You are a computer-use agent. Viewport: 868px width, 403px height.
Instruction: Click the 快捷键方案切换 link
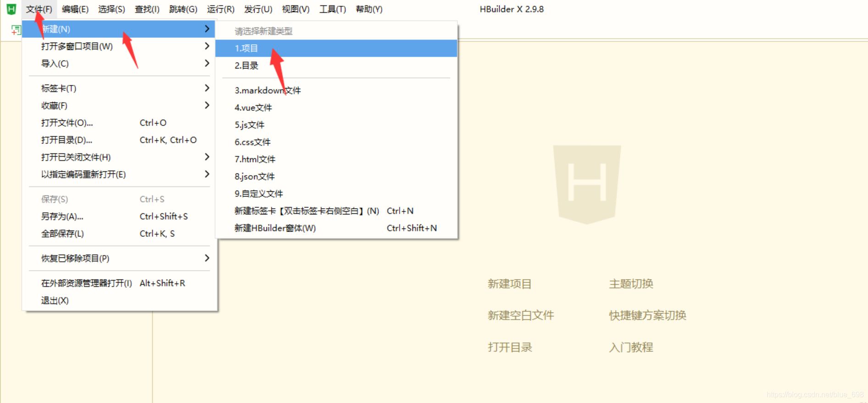pos(647,315)
